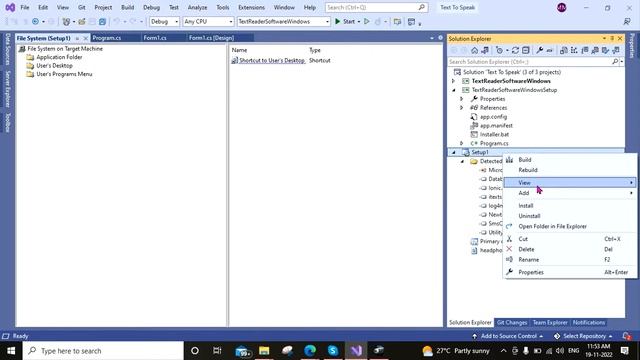
Task: Click the Open File icon in main toolbar
Action: click(82, 21)
